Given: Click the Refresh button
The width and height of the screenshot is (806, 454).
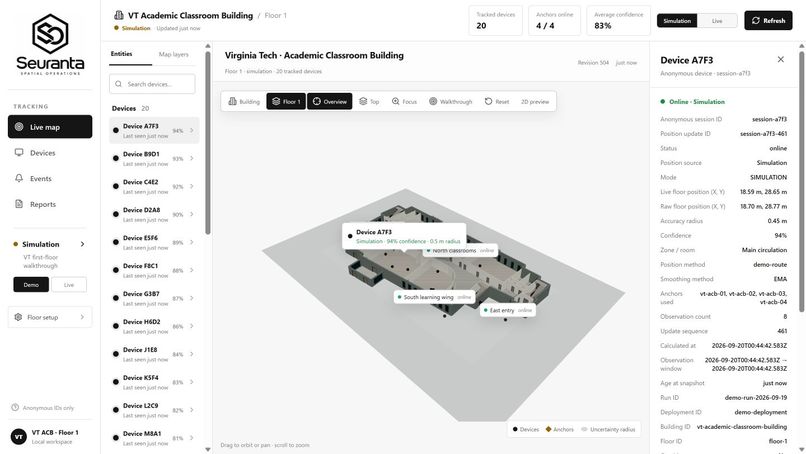Looking at the screenshot, I should click(x=768, y=21).
